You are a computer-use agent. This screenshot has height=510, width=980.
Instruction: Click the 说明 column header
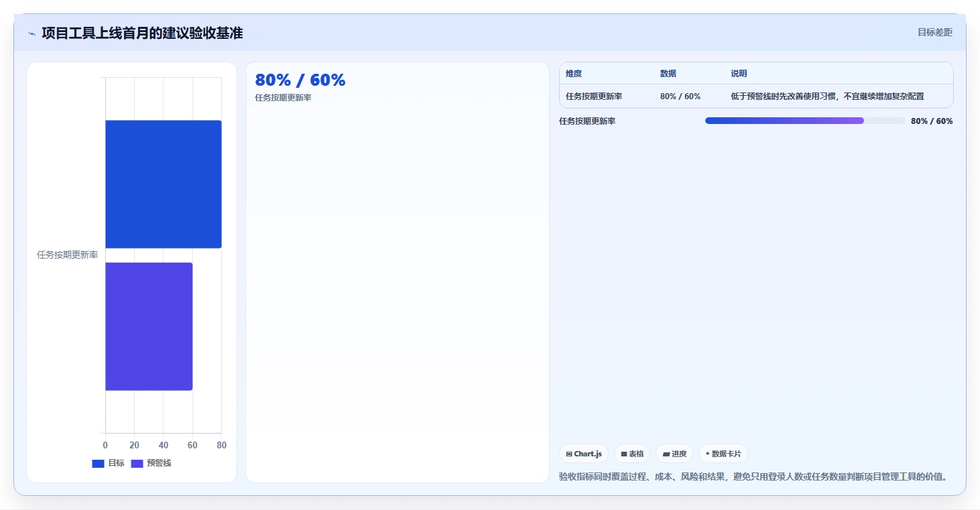click(x=739, y=74)
